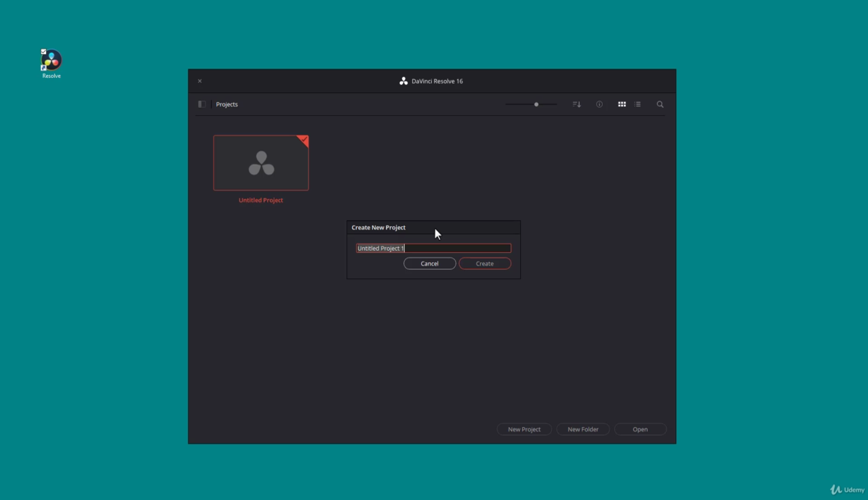Image resolution: width=868 pixels, height=500 pixels.
Task: Click the Open button
Action: click(640, 429)
